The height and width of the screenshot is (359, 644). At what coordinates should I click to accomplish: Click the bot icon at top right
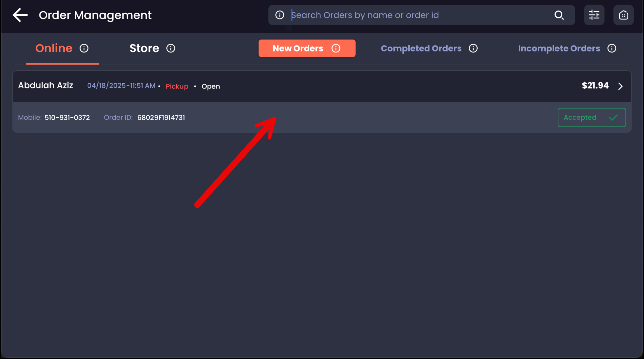click(x=623, y=15)
